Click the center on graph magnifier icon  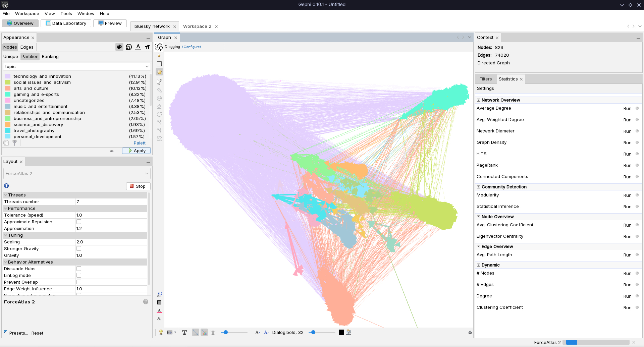159,294
